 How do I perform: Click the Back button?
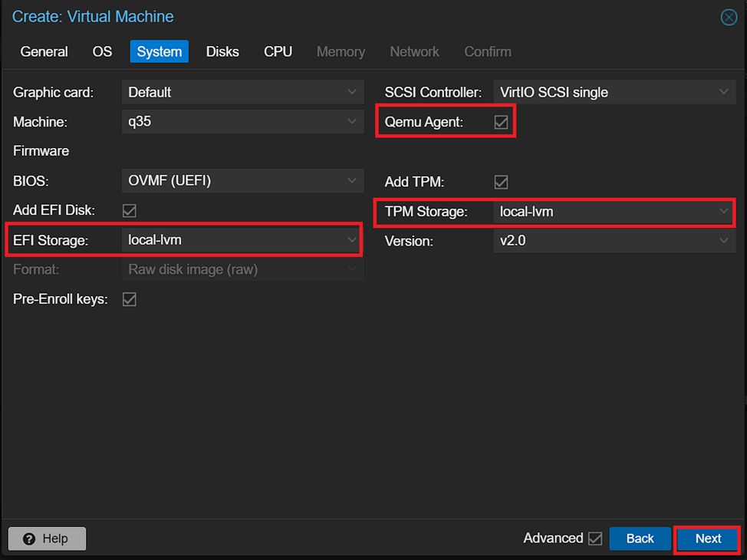640,539
